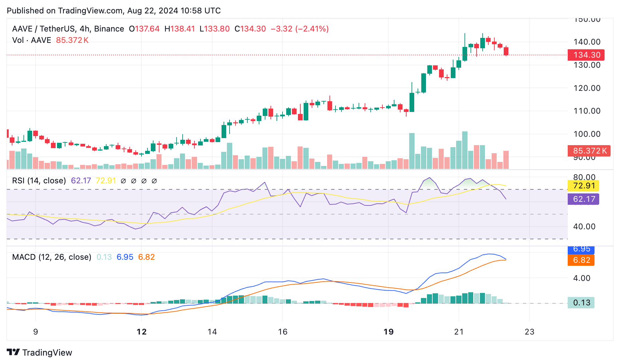Click the 80.00 RSI axis label

click(584, 177)
